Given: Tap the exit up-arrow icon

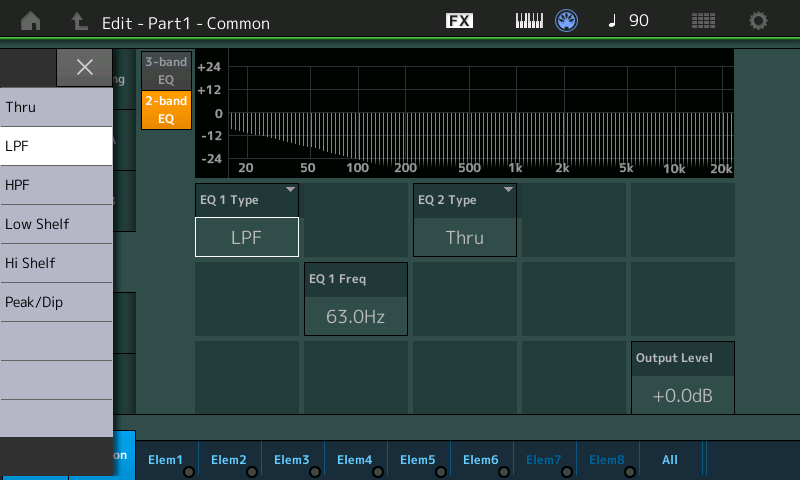Looking at the screenshot, I should point(79,21).
